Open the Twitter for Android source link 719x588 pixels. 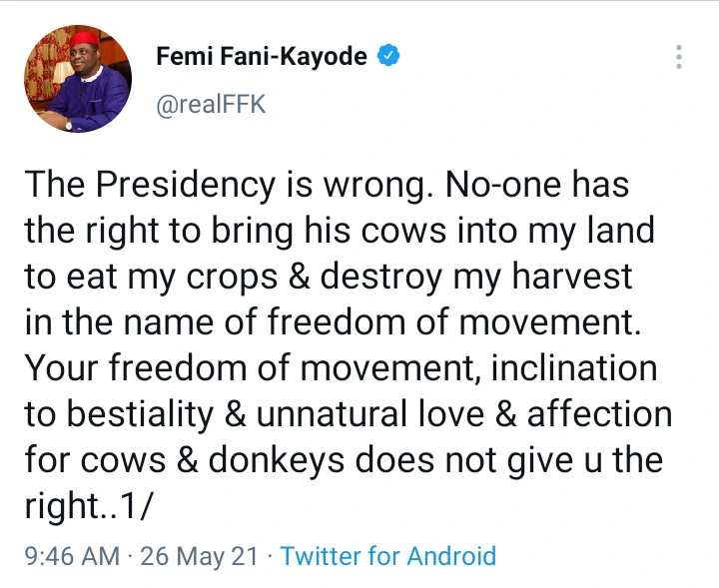387,556
